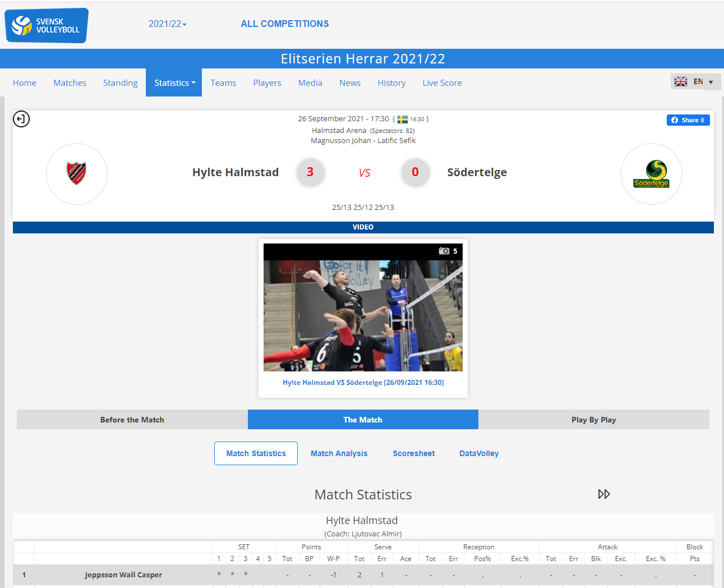Screen dimensions: 724x588
Task: Expand the Statistics dropdown menu
Action: tap(174, 83)
